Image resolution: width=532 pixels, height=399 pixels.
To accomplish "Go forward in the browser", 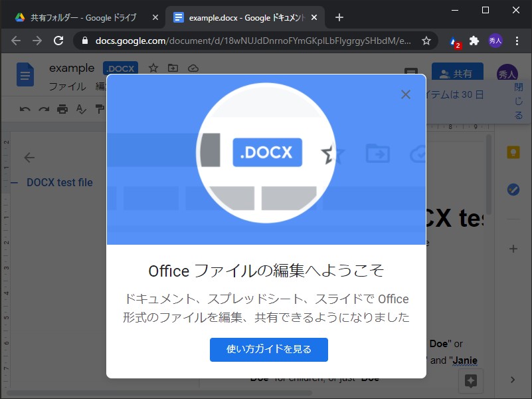I will coord(37,41).
